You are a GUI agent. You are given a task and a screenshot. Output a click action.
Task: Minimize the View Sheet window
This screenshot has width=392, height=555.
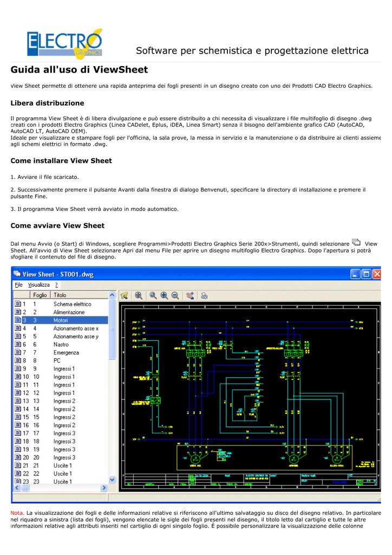[x=356, y=274]
